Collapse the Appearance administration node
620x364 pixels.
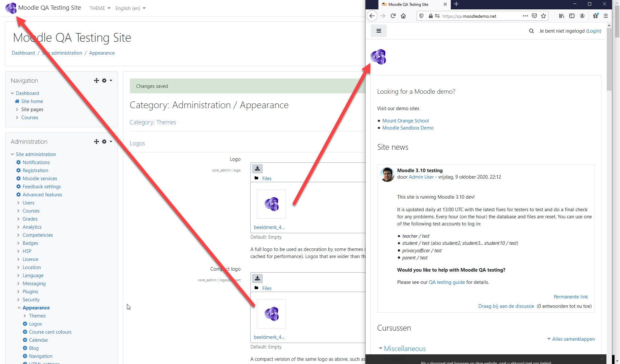click(19, 307)
